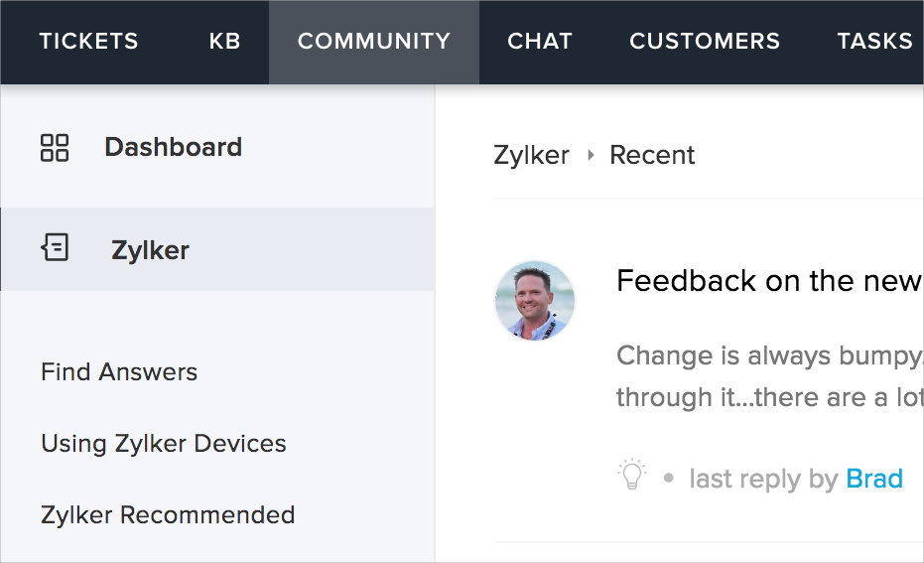Screen dimensions: 924x563
Task: Select the Zylker label in sidebar
Action: 150,250
